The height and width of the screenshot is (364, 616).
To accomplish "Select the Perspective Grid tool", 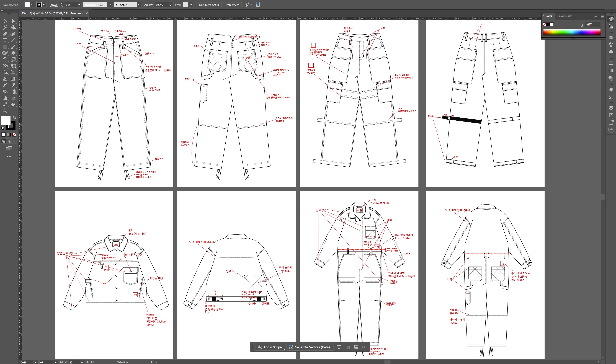I will pyautogui.click(x=13, y=72).
